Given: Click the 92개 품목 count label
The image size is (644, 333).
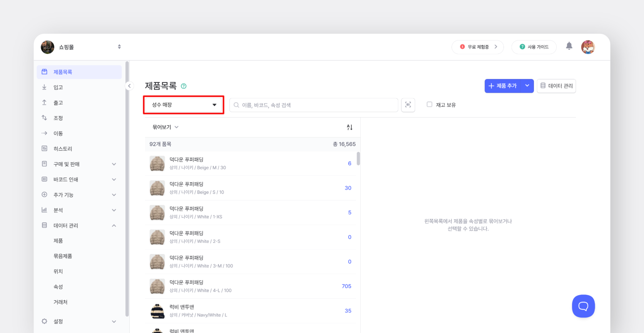Looking at the screenshot, I should point(161,144).
